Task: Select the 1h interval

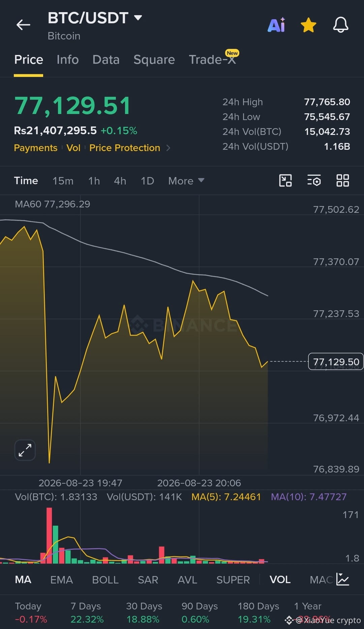Action: [94, 181]
